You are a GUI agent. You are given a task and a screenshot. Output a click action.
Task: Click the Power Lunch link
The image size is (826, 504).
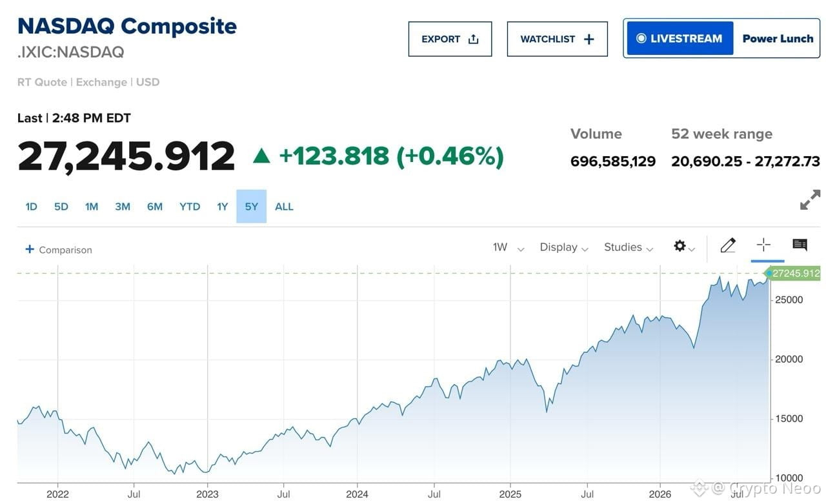tap(778, 38)
